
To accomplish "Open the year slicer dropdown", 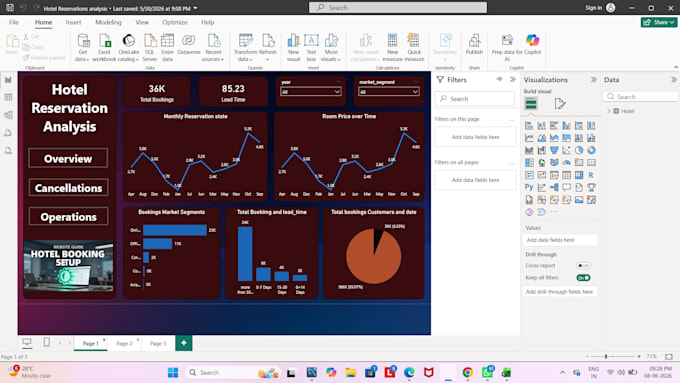I will click(311, 92).
